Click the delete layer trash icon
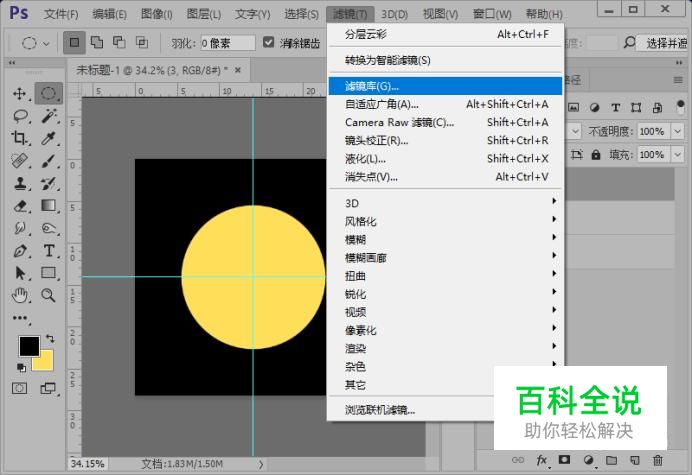The width and height of the screenshot is (692, 475). point(658,460)
